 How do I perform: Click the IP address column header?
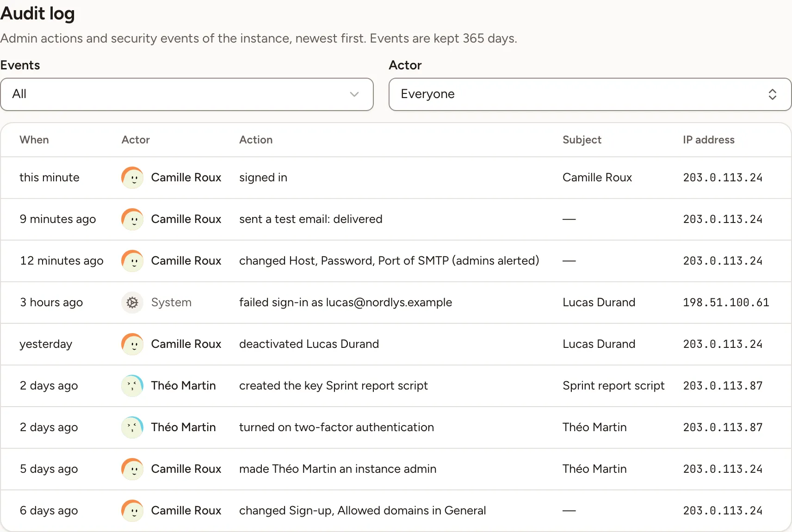(x=709, y=140)
